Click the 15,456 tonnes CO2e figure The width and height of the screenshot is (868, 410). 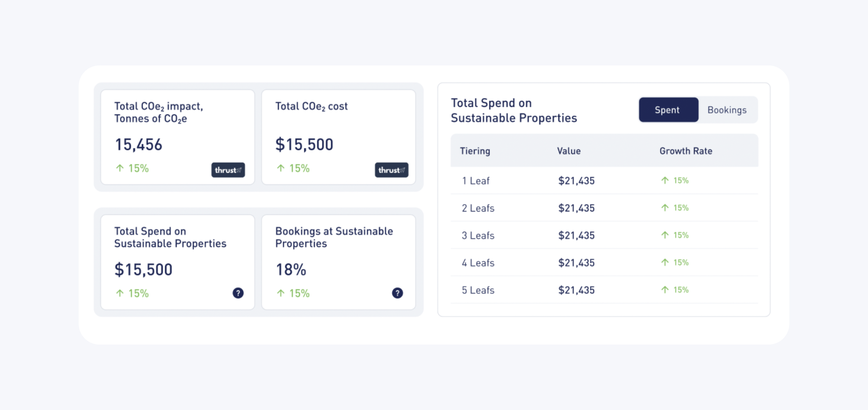139,144
